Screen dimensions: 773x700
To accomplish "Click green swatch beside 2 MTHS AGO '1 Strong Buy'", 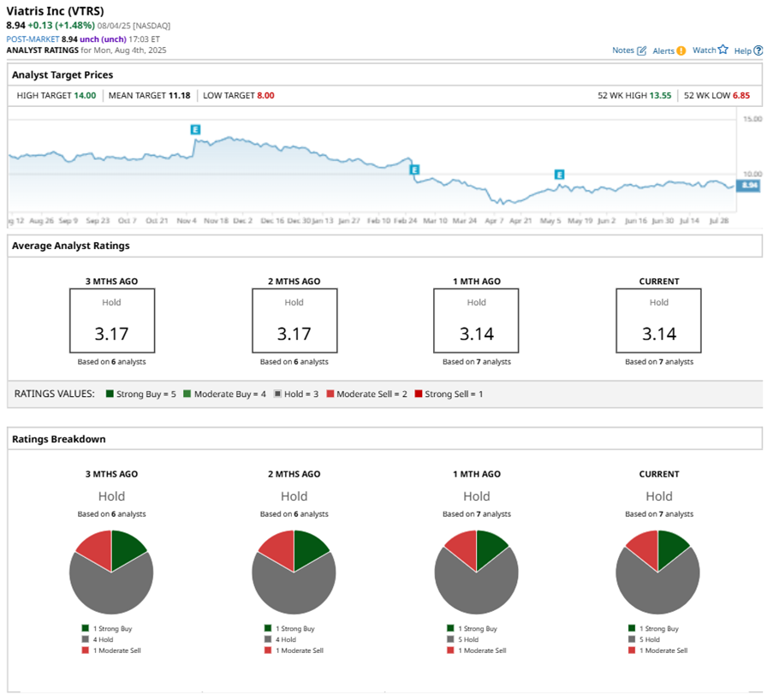I will coord(268,628).
